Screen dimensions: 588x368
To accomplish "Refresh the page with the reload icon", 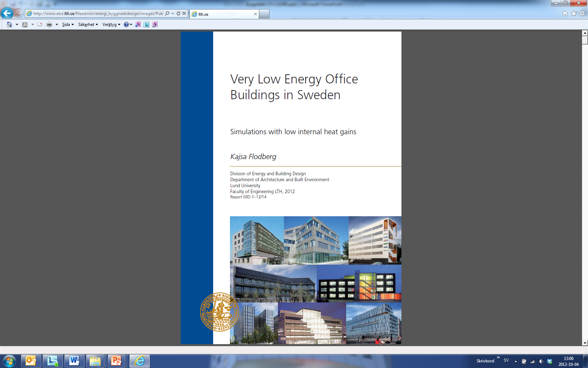I will (178, 14).
